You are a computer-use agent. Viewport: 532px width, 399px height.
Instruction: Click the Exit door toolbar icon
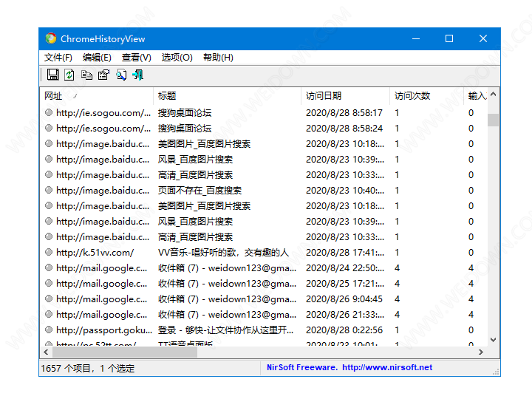(137, 75)
